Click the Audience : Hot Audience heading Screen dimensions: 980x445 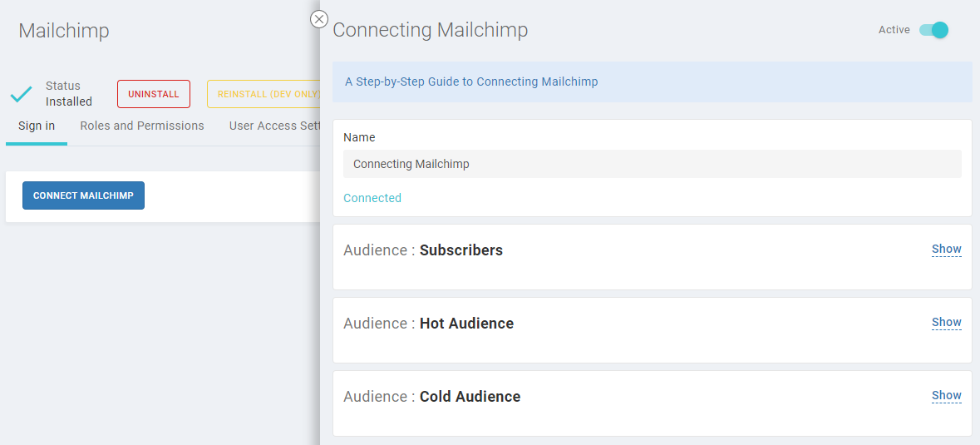[428, 323]
